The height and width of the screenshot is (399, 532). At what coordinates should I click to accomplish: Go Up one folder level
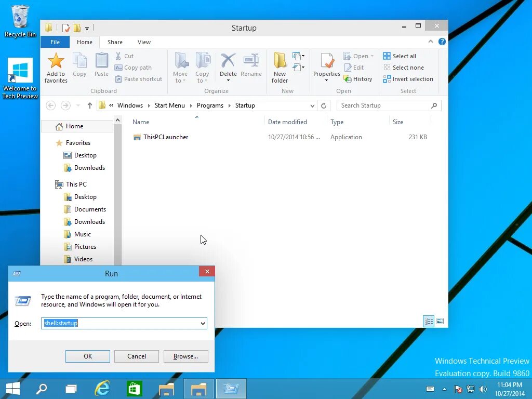pyautogui.click(x=89, y=105)
